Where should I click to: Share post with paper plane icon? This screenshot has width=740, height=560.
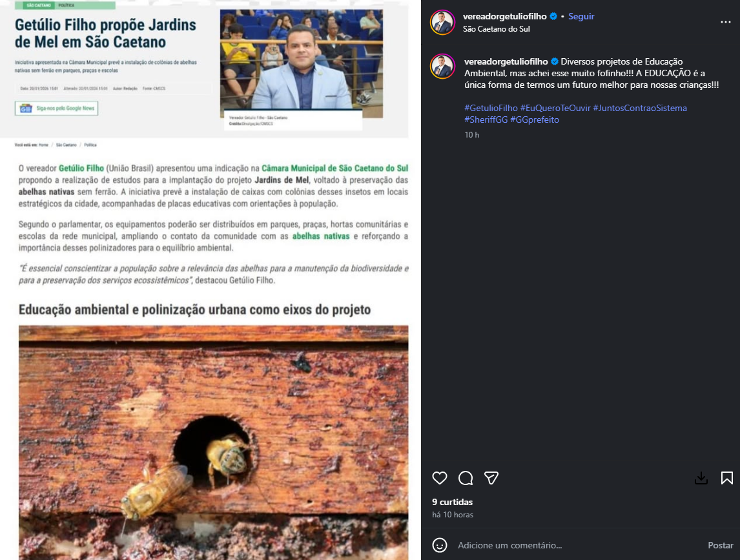491,478
